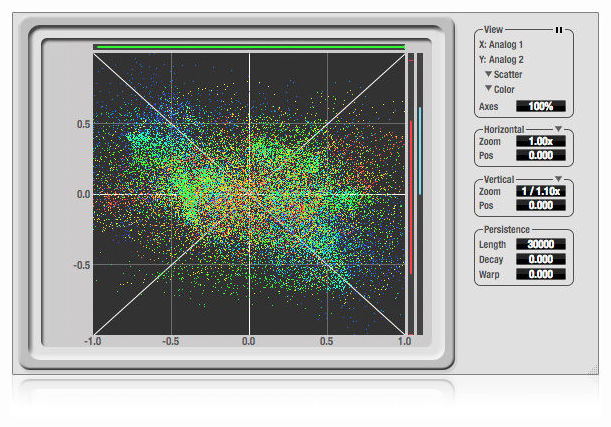Click the red vertical level bar beside plot
Viewport: 611px width, 427px height.
pos(411,198)
